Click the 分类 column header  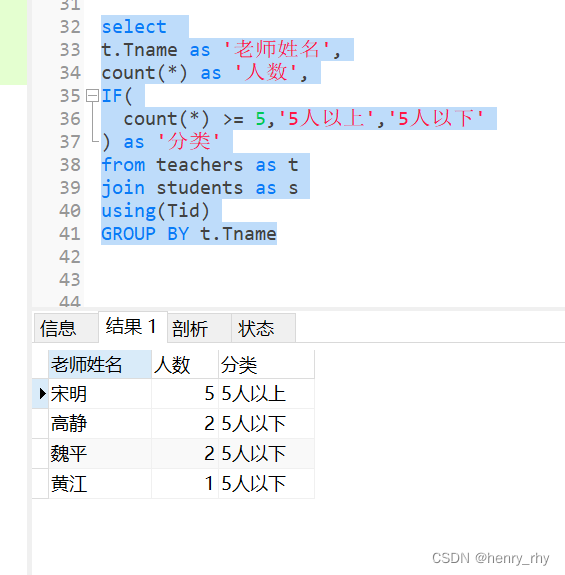266,365
